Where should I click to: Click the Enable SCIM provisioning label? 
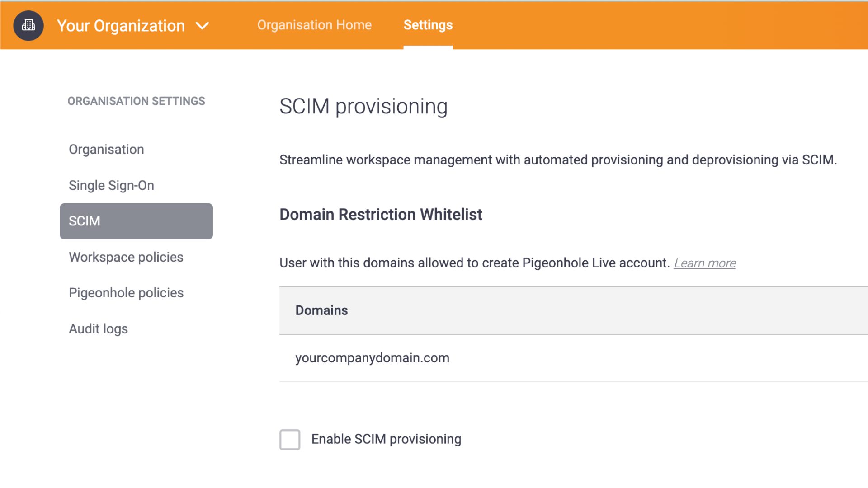tap(386, 439)
